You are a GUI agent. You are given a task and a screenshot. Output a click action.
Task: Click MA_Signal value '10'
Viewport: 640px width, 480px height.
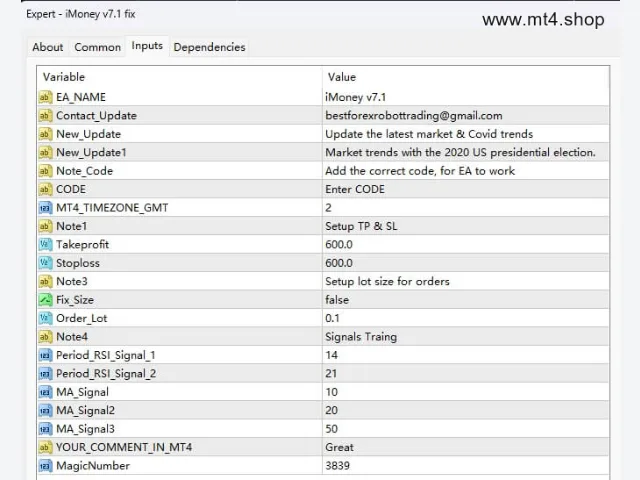331,392
